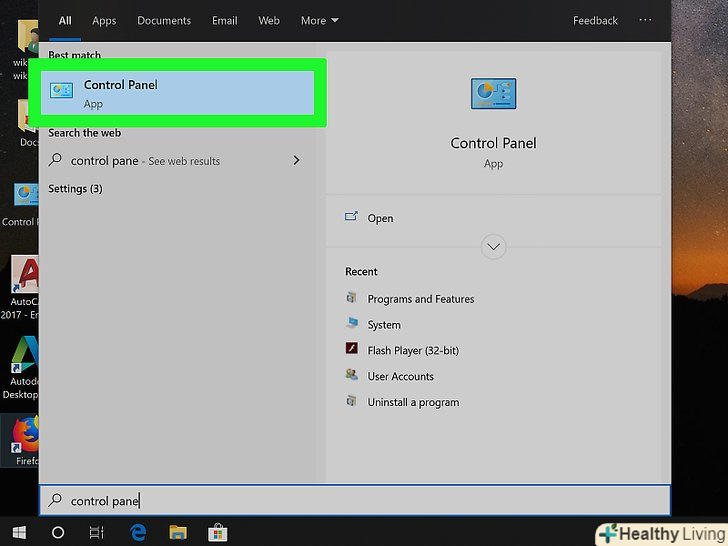
Task: Click the Open action for Control Panel
Action: [x=380, y=218]
